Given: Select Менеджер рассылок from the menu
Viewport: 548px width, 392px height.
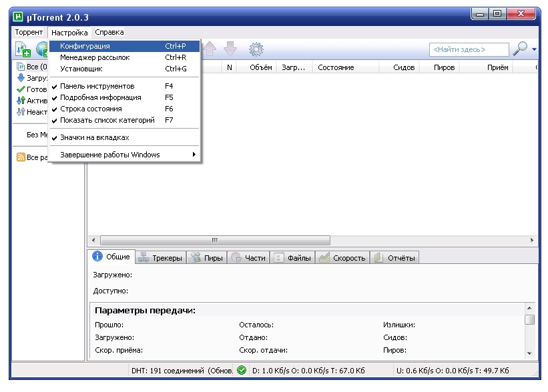Looking at the screenshot, I should 124,57.
